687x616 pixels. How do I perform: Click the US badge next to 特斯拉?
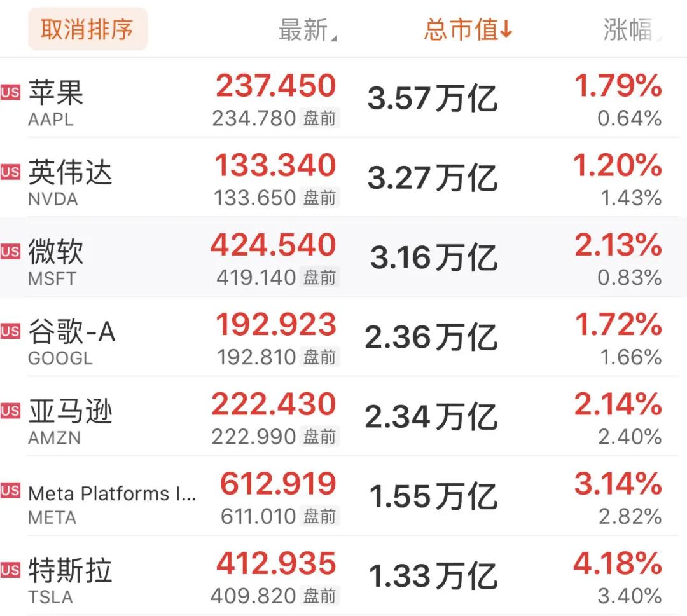(10, 571)
